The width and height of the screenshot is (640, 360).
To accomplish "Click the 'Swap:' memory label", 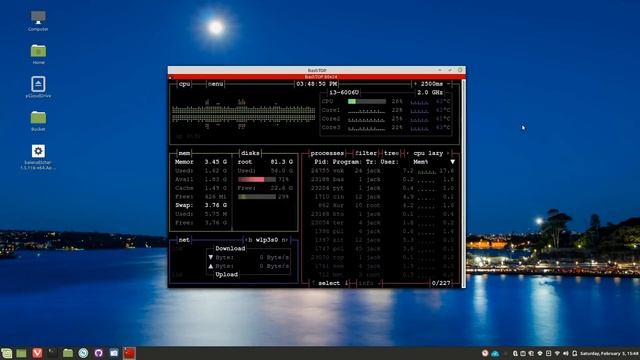I will click(184, 205).
